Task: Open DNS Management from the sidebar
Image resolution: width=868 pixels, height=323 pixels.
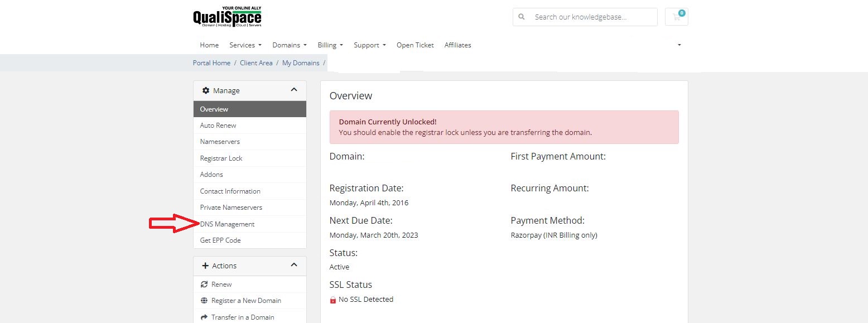Action: [x=227, y=224]
